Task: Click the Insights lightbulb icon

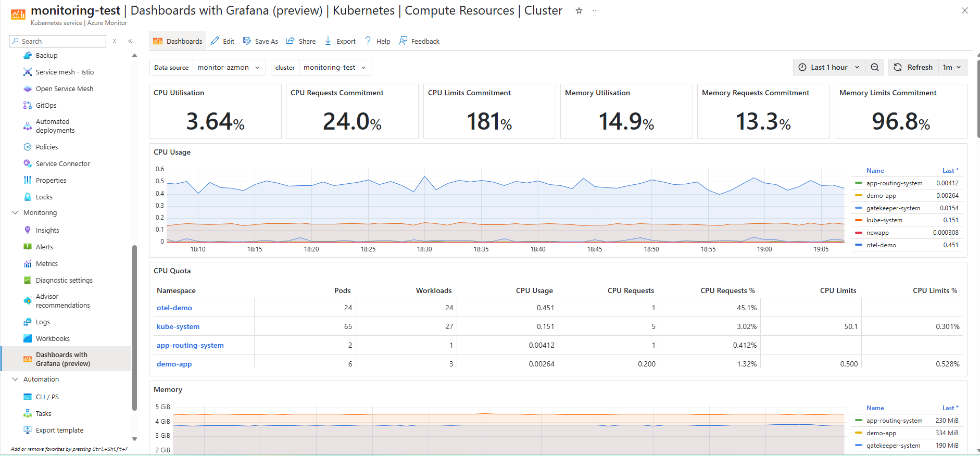Action: [28, 231]
